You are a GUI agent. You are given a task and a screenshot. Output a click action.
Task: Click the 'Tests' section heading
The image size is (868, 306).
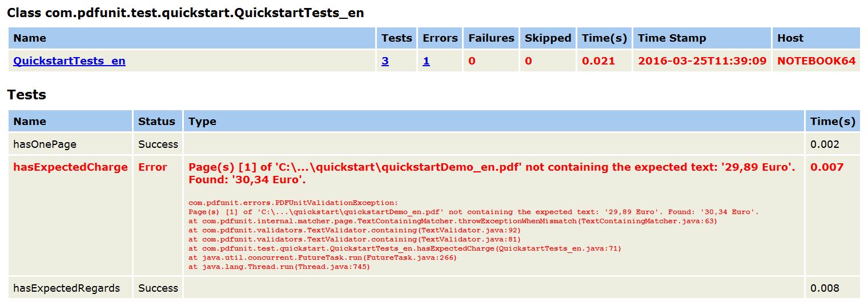[x=26, y=95]
